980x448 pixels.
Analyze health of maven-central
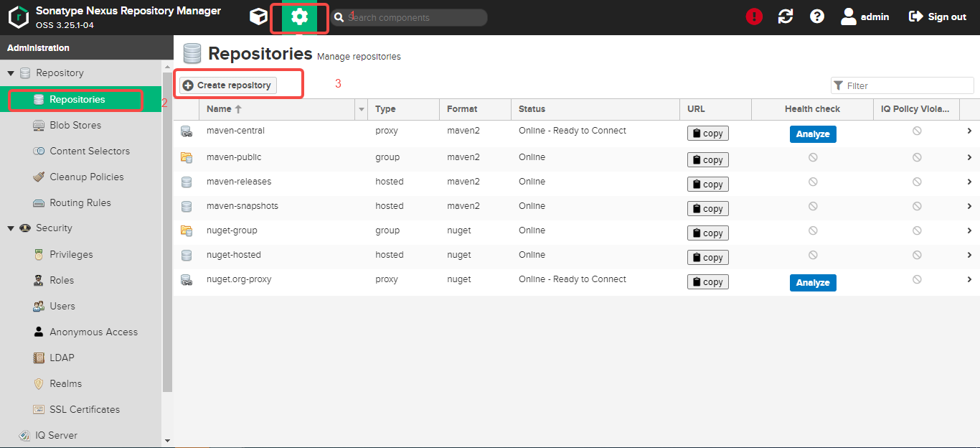[x=813, y=134]
